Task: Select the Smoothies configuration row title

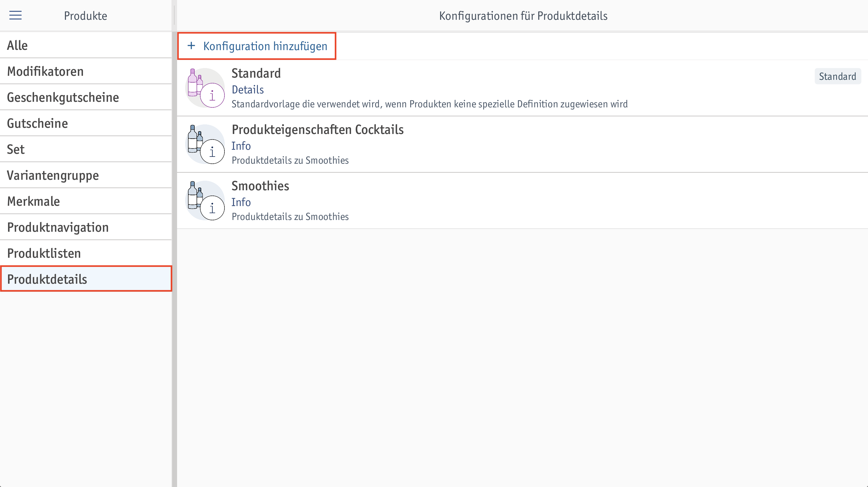Action: click(x=260, y=186)
